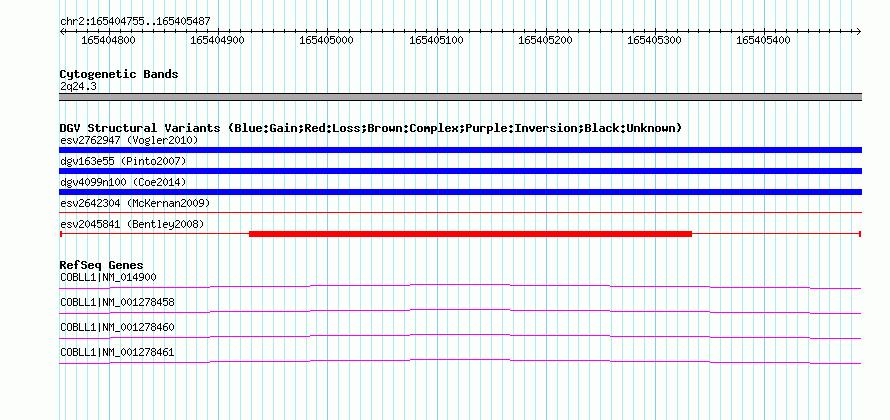This screenshot has width=890, height=420.
Task: Click ruler position label 165404900
Action: point(218,40)
